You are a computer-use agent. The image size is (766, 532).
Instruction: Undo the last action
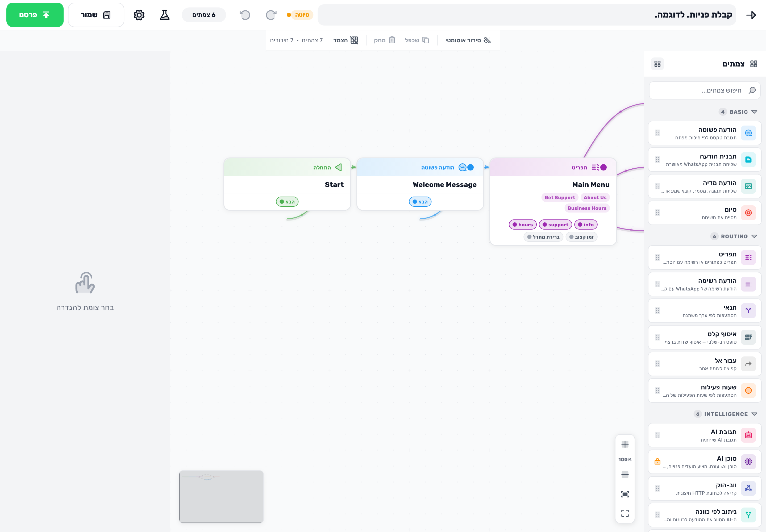point(245,15)
